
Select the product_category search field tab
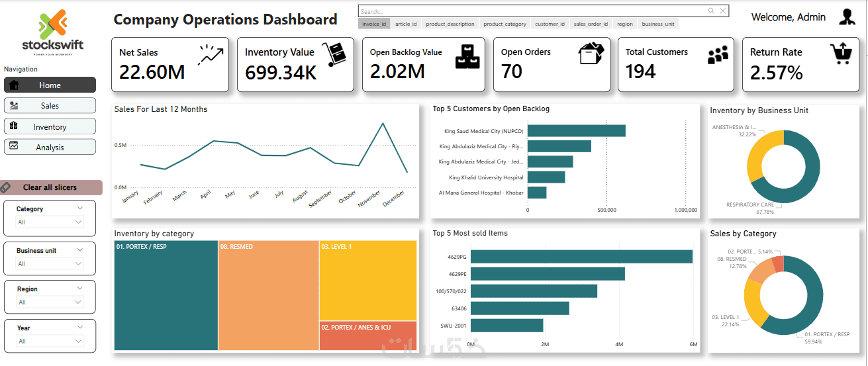505,24
